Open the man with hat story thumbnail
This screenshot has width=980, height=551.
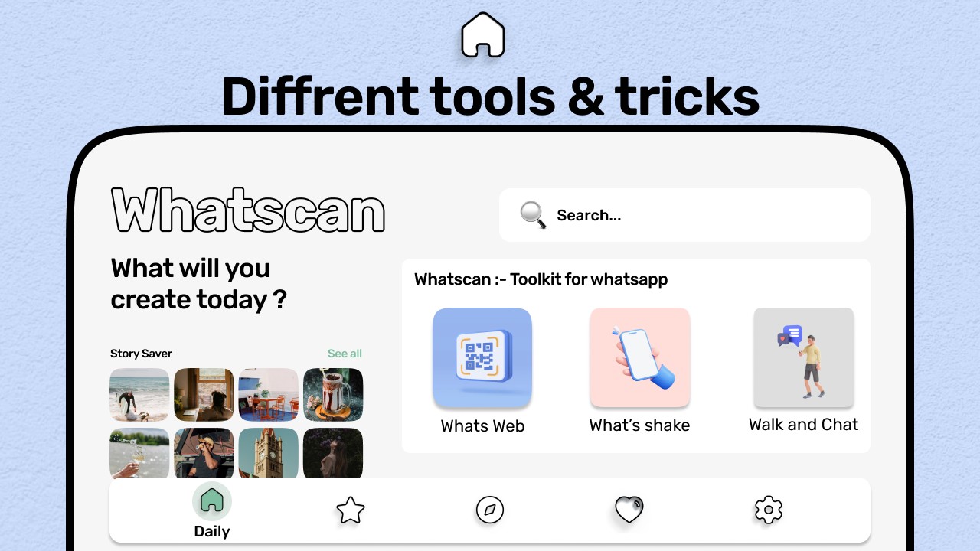coord(204,453)
